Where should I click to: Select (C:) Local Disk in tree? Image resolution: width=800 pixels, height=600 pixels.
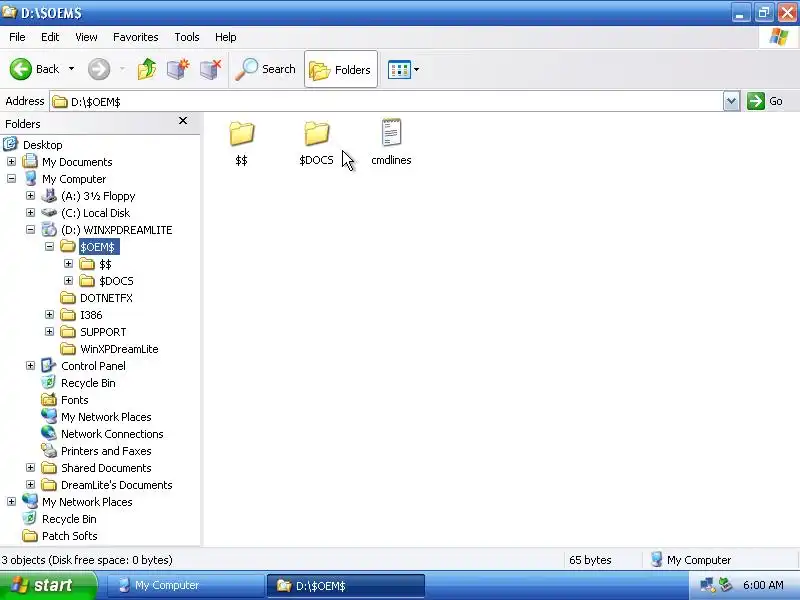pos(95,213)
